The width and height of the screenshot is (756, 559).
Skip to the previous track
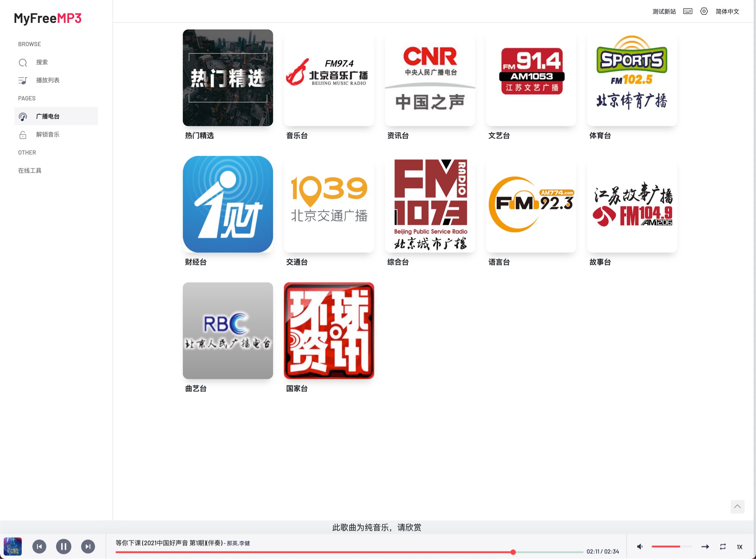point(39,546)
